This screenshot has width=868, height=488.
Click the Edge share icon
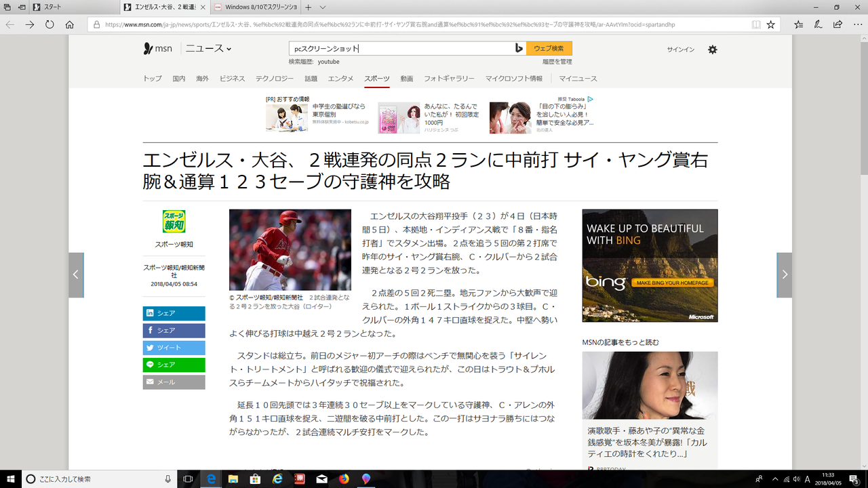pyautogui.click(x=838, y=24)
